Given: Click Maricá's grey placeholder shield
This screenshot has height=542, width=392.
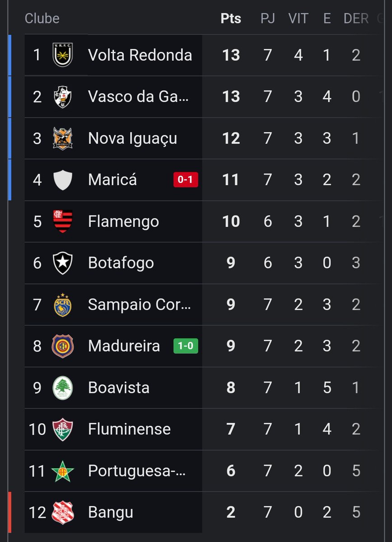Looking at the screenshot, I should point(63,180).
